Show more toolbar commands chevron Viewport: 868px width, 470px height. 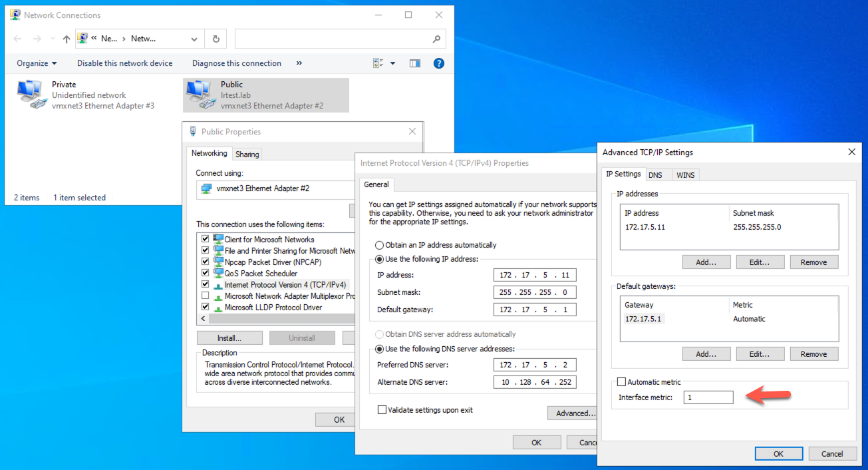pyautogui.click(x=299, y=63)
